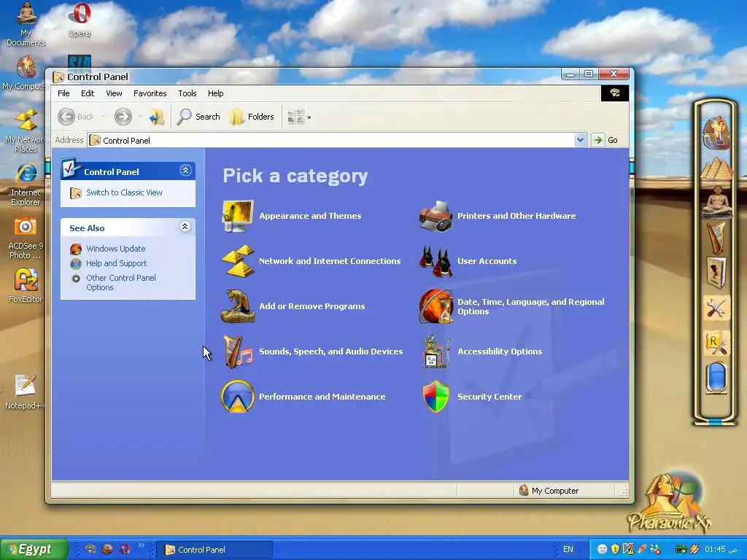747x560 pixels.
Task: Open My Documents desktop icon
Action: click(26, 24)
